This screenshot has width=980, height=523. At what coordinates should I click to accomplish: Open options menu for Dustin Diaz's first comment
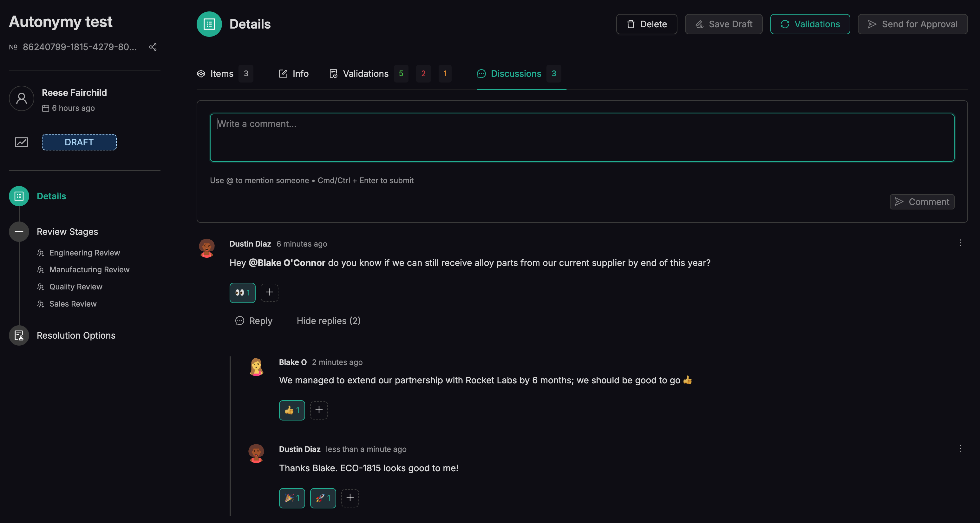[x=960, y=243]
